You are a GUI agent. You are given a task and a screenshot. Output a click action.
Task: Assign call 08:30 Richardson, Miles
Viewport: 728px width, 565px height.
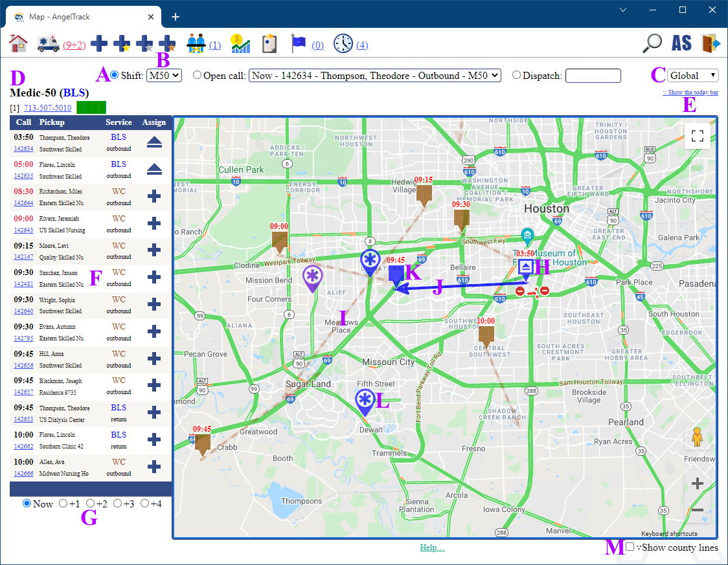pyautogui.click(x=154, y=196)
